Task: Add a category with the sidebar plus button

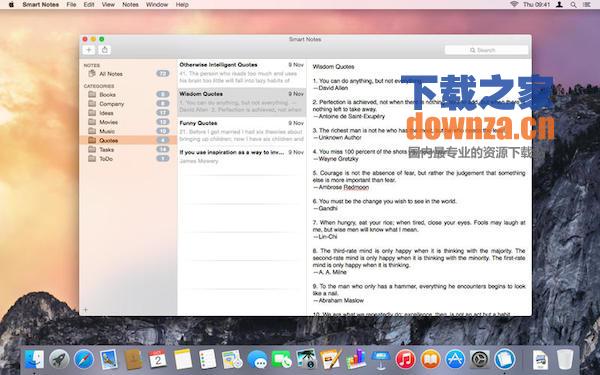Action: tap(86, 310)
